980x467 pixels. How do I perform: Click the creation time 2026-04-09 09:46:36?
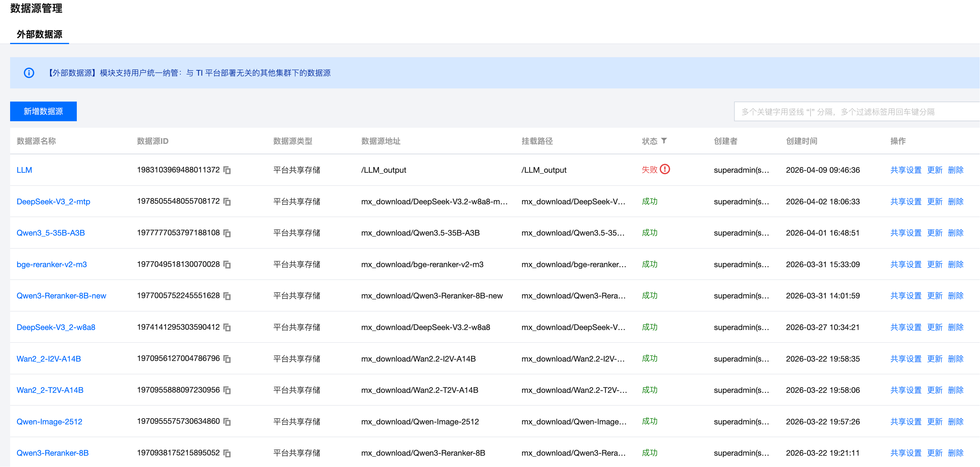[x=823, y=170]
